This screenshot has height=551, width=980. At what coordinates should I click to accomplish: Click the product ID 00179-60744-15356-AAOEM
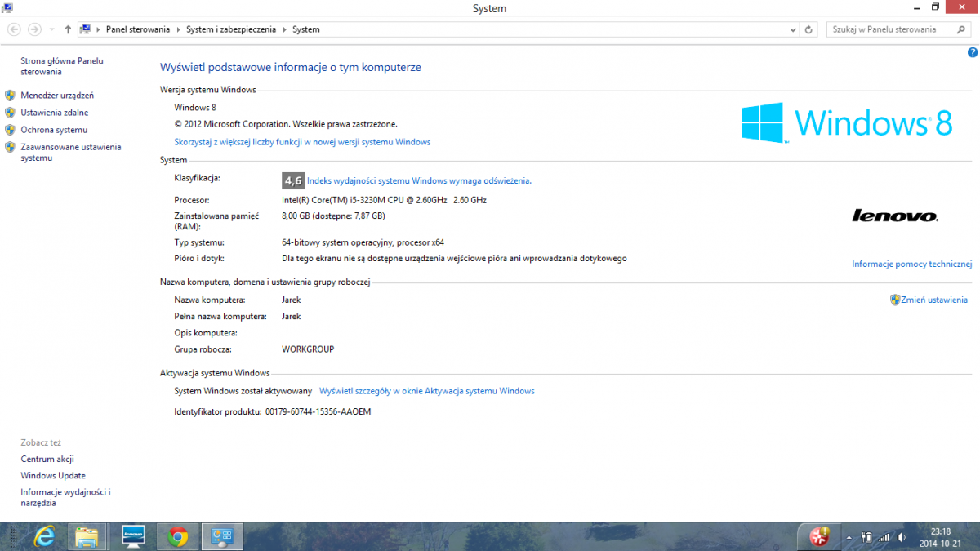coord(318,411)
